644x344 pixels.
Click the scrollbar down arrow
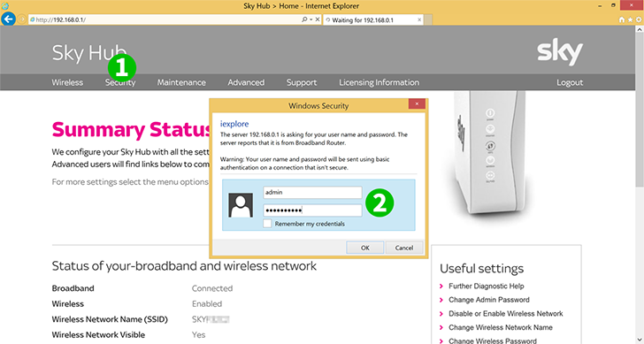click(640, 340)
